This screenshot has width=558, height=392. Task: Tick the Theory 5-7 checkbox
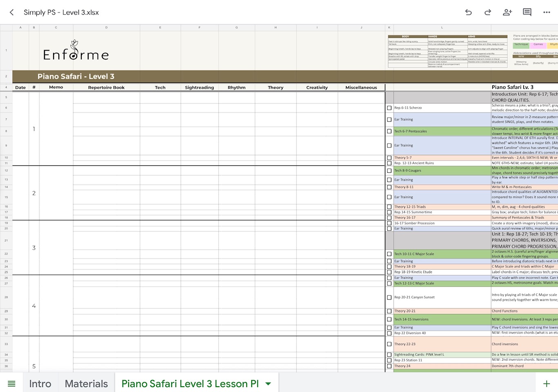[389, 158]
